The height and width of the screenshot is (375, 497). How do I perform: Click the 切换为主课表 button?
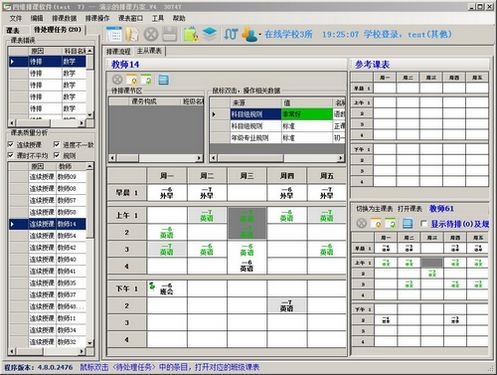pos(374,209)
